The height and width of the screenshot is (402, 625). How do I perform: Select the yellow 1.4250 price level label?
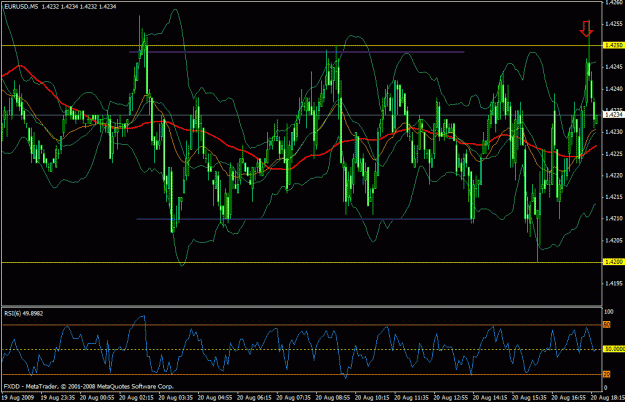[x=613, y=45]
